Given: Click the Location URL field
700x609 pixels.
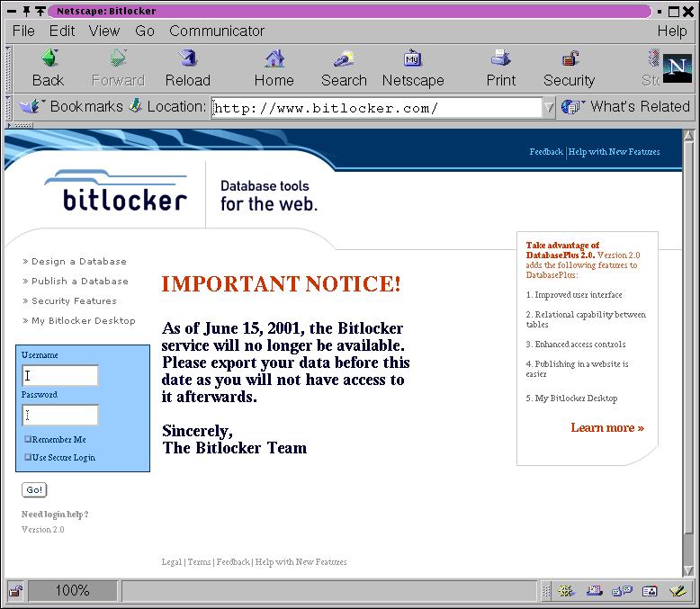Looking at the screenshot, I should click(x=376, y=108).
